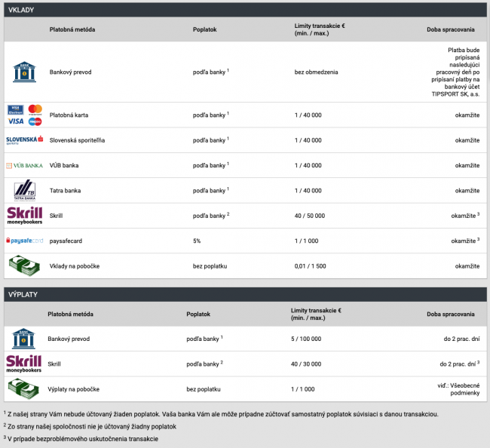Click the VÝPLATY section header

23,293
